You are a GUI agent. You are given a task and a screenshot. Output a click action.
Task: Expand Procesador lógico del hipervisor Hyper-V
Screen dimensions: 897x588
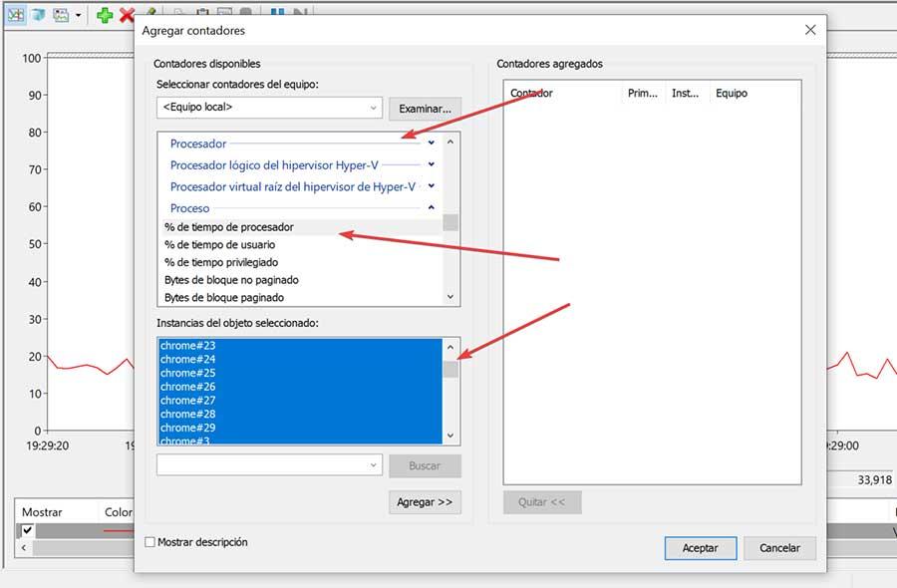[432, 164]
